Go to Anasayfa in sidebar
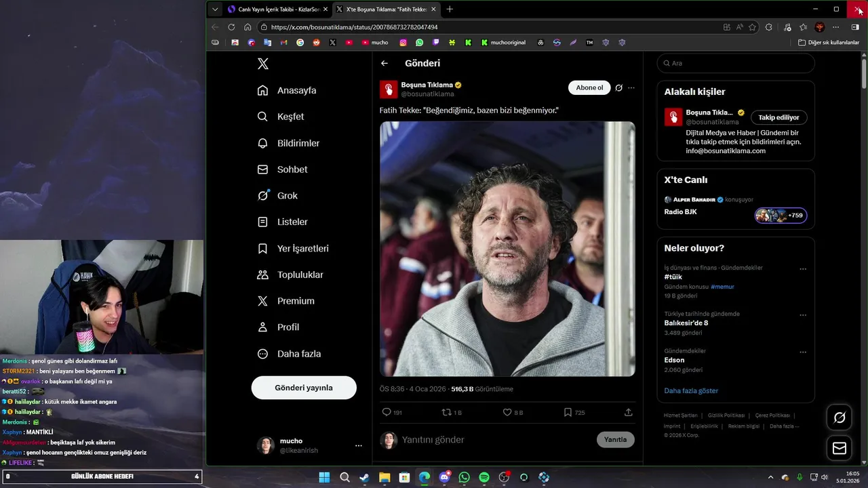 point(287,90)
